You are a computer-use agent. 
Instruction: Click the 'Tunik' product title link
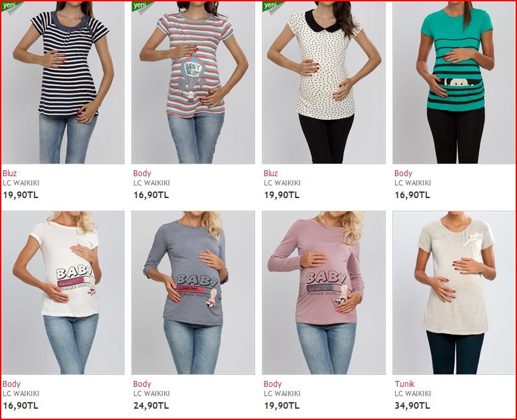point(404,384)
